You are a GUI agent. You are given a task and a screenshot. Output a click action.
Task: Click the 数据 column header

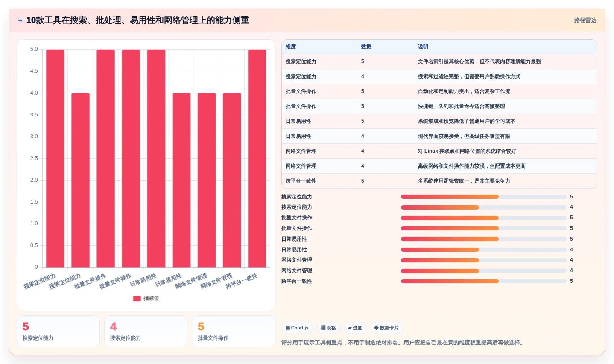click(x=366, y=47)
